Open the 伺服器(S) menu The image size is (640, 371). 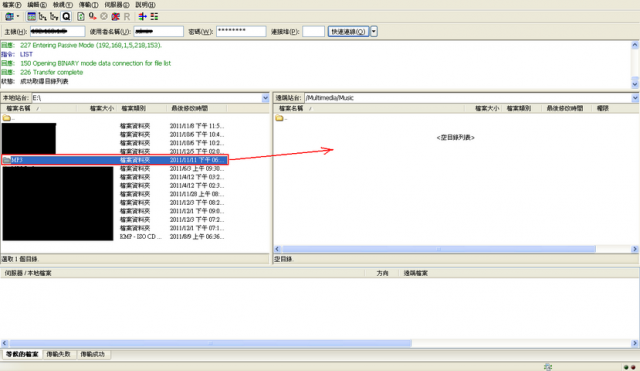(x=117, y=5)
